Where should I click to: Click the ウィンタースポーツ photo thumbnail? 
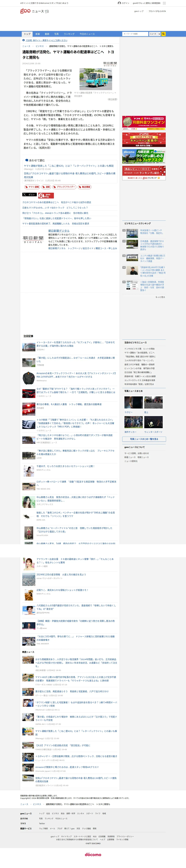pyautogui.click(x=153, y=422)
